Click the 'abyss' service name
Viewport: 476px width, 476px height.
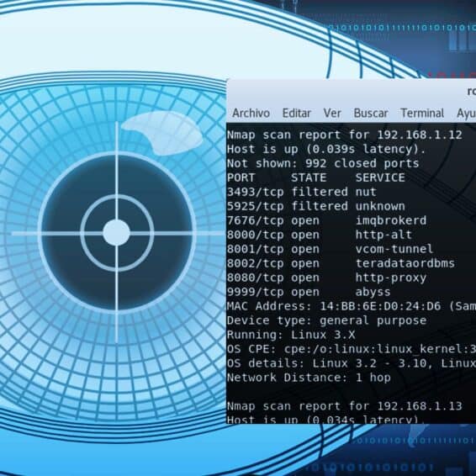click(373, 293)
